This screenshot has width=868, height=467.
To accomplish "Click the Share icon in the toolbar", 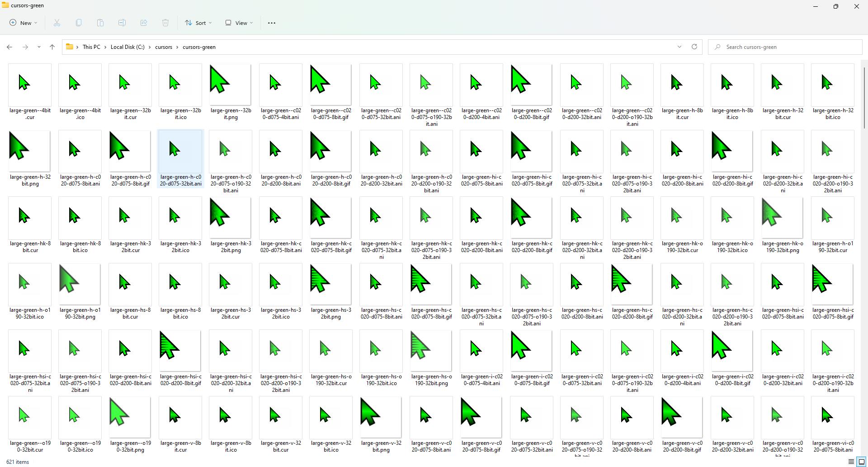I will point(144,23).
